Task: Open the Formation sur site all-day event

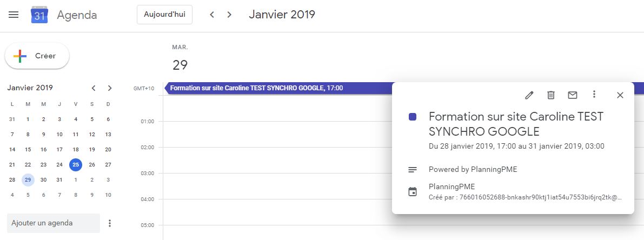Action: (270, 88)
